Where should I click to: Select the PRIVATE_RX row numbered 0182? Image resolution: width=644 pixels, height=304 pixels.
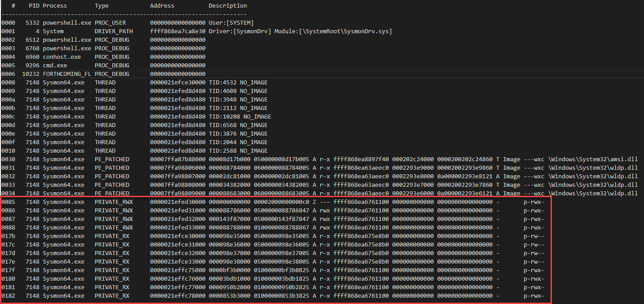point(135,295)
